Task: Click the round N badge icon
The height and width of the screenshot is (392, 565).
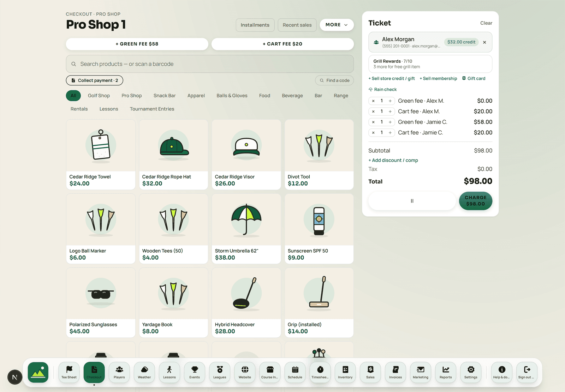Action: pos(15,377)
